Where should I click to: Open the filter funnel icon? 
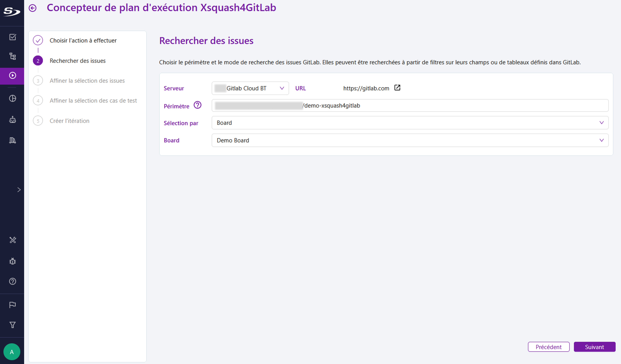tap(12, 325)
